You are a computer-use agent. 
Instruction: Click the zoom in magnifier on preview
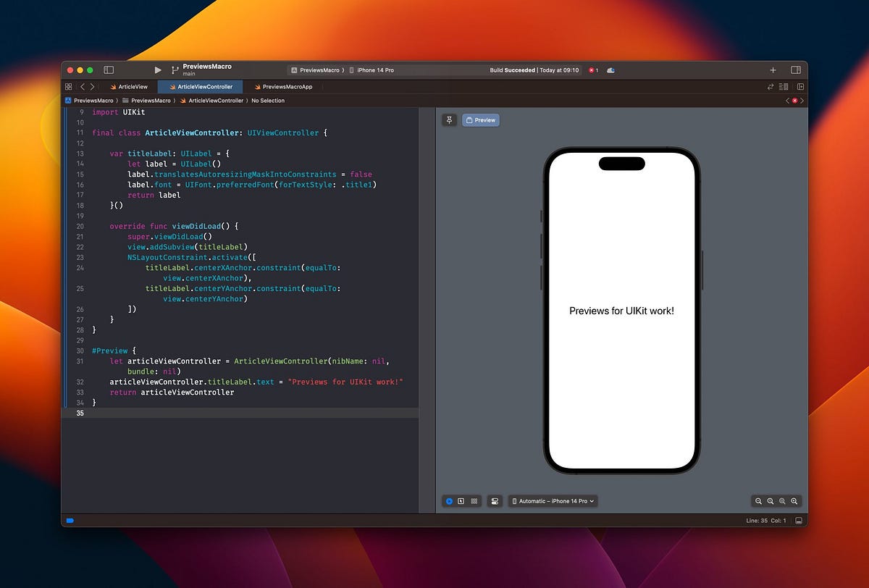point(794,500)
